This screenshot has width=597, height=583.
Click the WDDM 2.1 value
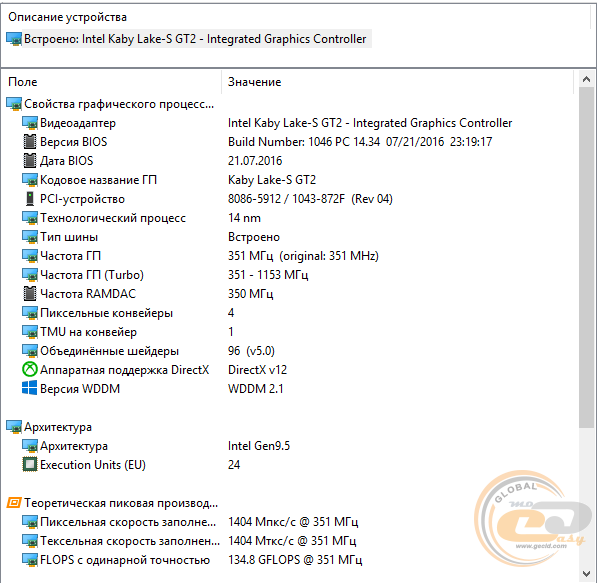point(255,389)
